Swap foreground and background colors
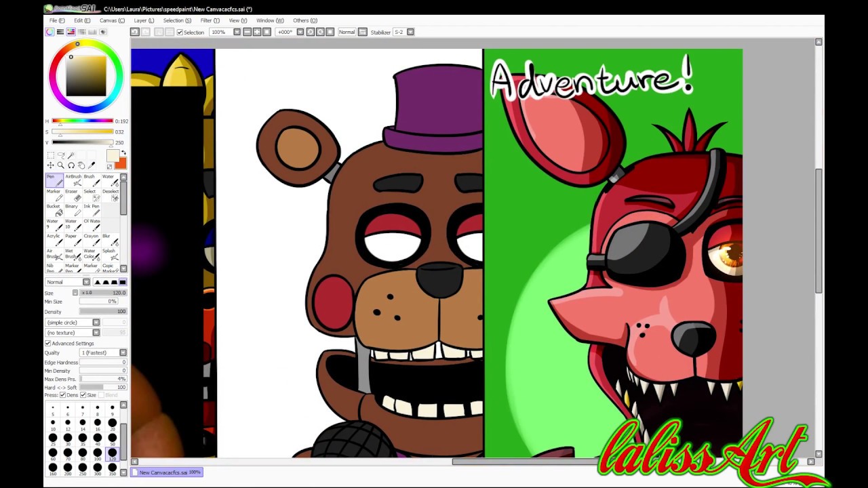868x488 pixels. pyautogui.click(x=123, y=152)
